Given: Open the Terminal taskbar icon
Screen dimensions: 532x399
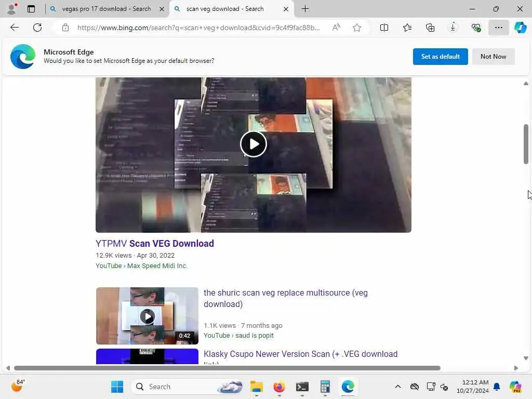Looking at the screenshot, I should pos(302,387).
